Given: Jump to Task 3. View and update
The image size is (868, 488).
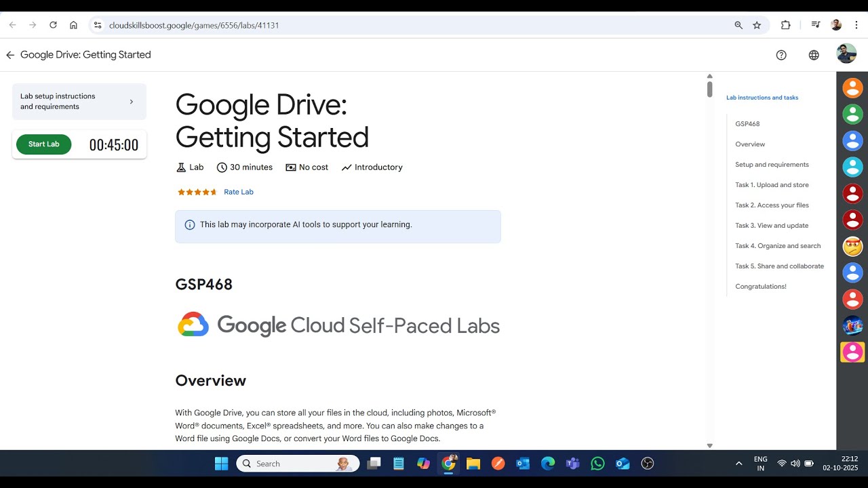Looking at the screenshot, I should [772, 226].
